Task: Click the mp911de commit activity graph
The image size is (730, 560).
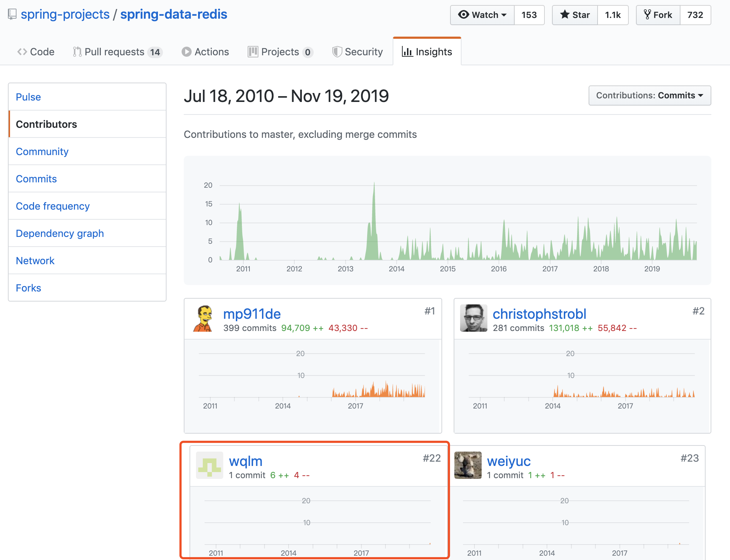Action: 312,381
